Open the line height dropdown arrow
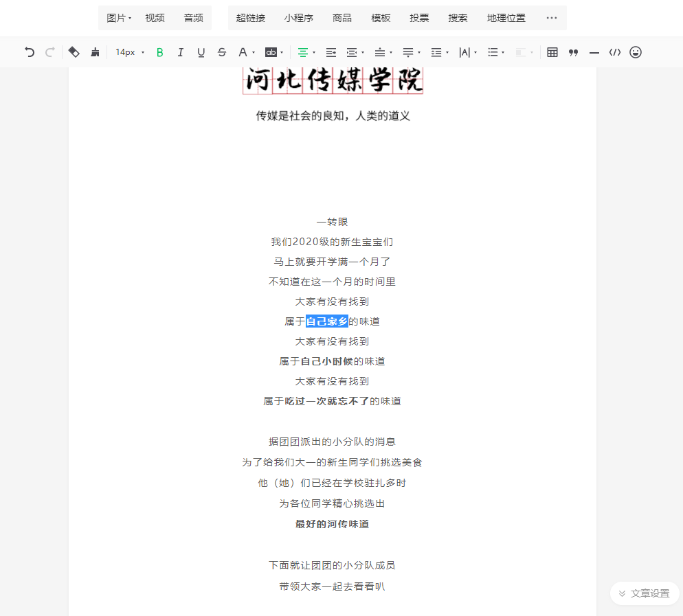The image size is (683, 616). point(447,53)
